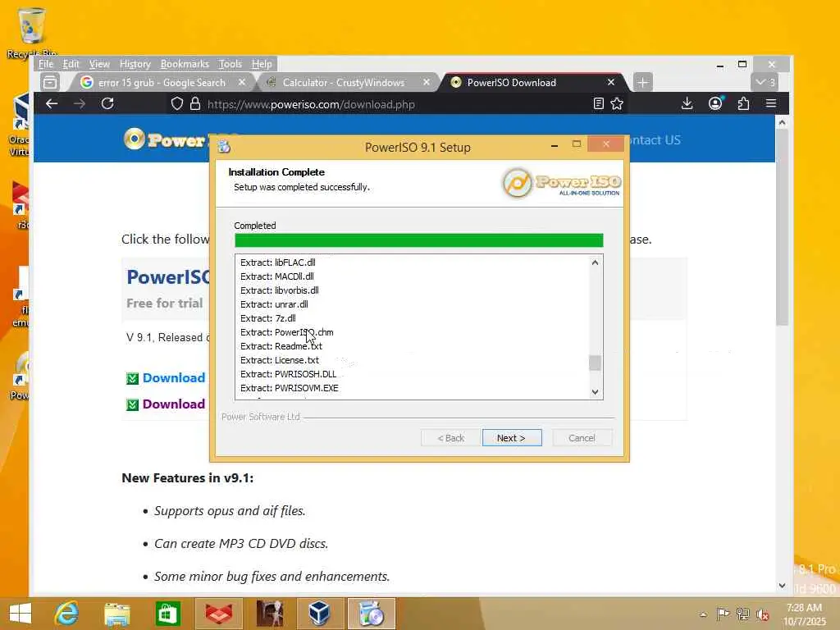Open the Firefox History menu
The height and width of the screenshot is (630, 840).
pyautogui.click(x=135, y=64)
